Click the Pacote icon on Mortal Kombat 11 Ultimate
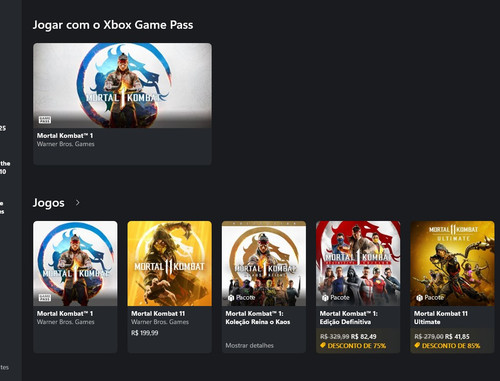The width and height of the screenshot is (500, 381). click(420, 298)
